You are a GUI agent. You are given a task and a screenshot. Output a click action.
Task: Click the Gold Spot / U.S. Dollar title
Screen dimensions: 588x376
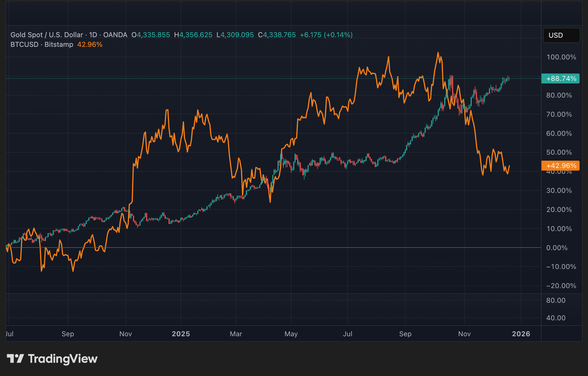[47, 35]
